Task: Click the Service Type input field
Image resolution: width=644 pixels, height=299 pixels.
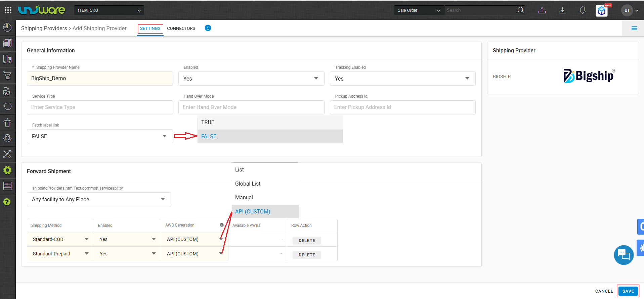Action: pos(100,107)
